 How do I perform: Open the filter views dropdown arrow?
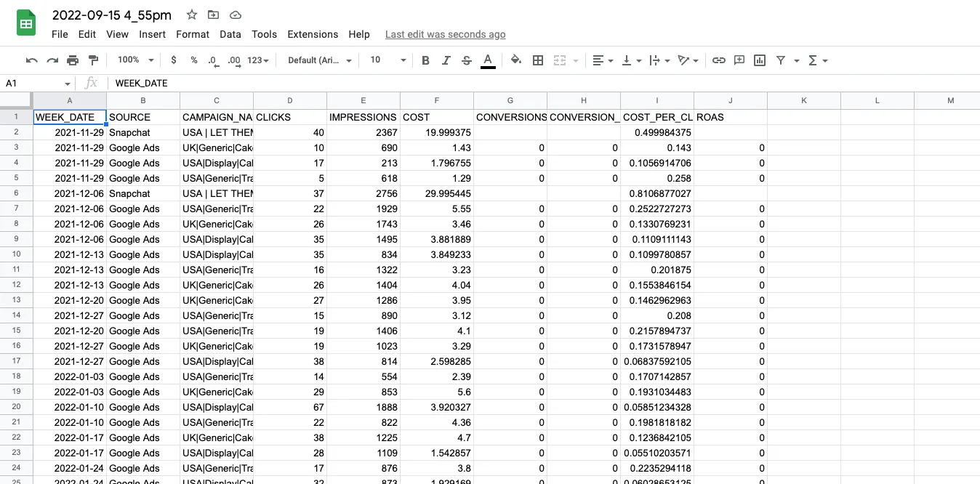point(797,60)
